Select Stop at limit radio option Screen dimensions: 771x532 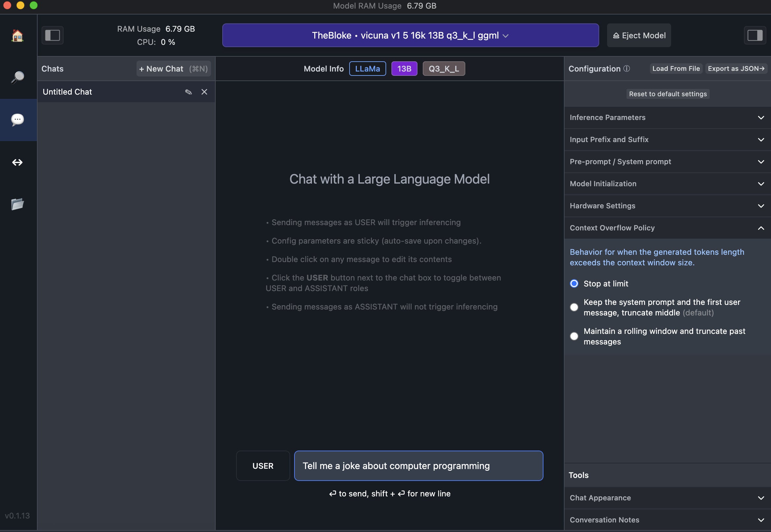pos(574,284)
